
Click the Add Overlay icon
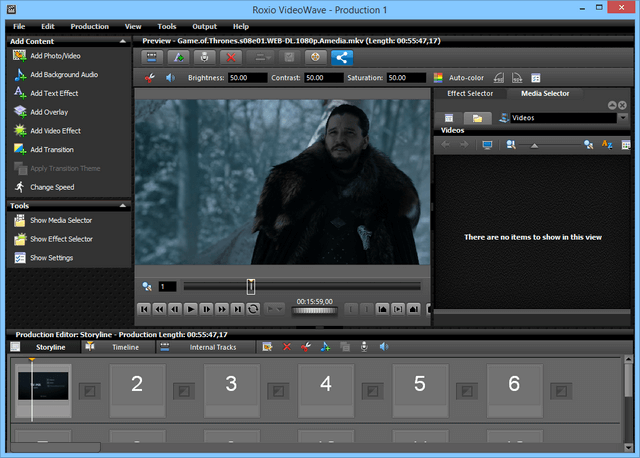20,112
